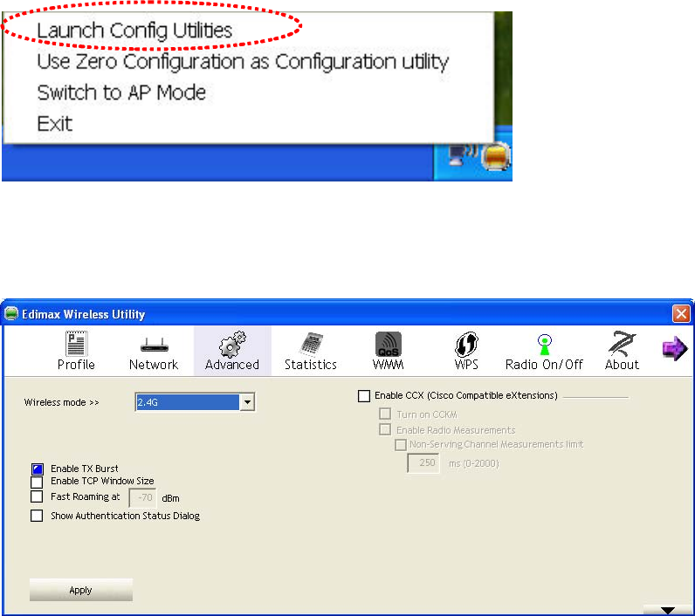Choose Launch Config Utilities menu entry
This screenshot has height=616, width=695.
[134, 31]
